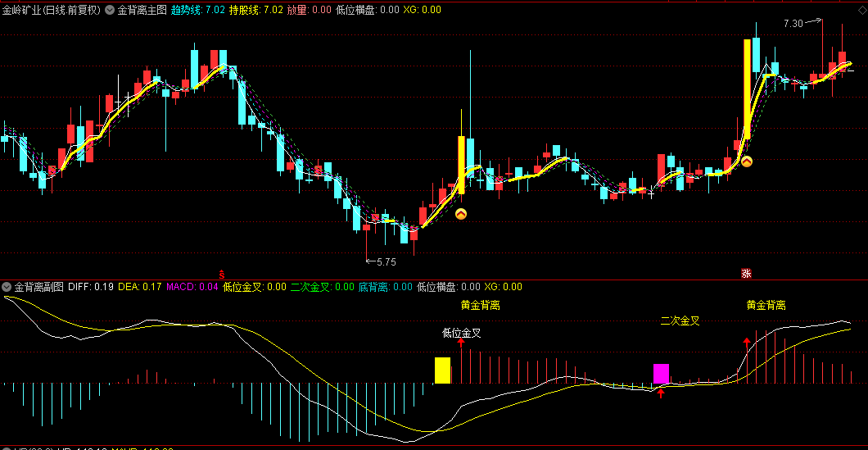Select the 金背离副图 indicator name

[38, 287]
